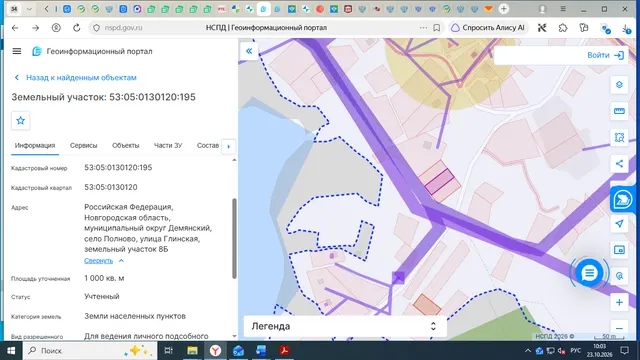Reload the nspd.gov.ru page
The width and height of the screenshot is (640, 360).
pyautogui.click(x=76, y=28)
